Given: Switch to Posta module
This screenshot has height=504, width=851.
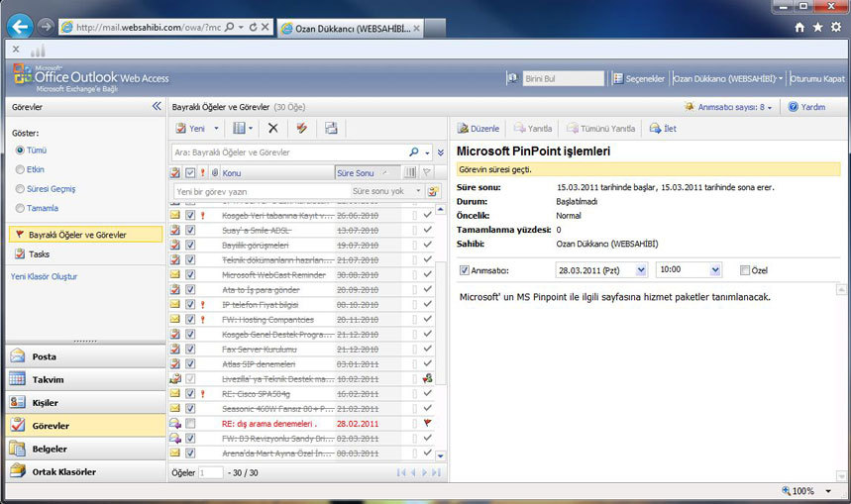Looking at the screenshot, I should 85,356.
